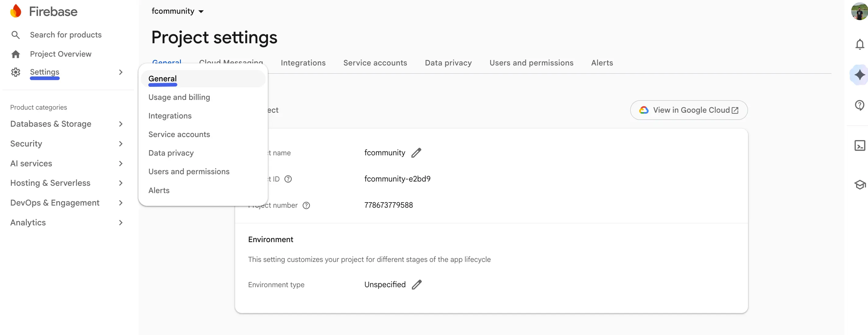This screenshot has height=335, width=868.
Task: Click the Project settings page title
Action: [214, 37]
